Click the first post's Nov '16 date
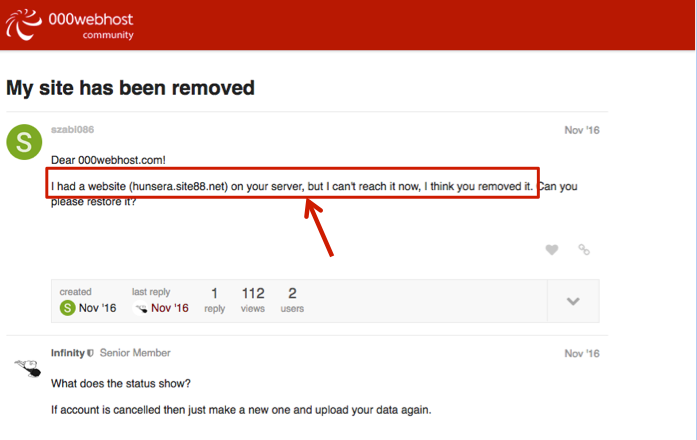 (x=581, y=130)
